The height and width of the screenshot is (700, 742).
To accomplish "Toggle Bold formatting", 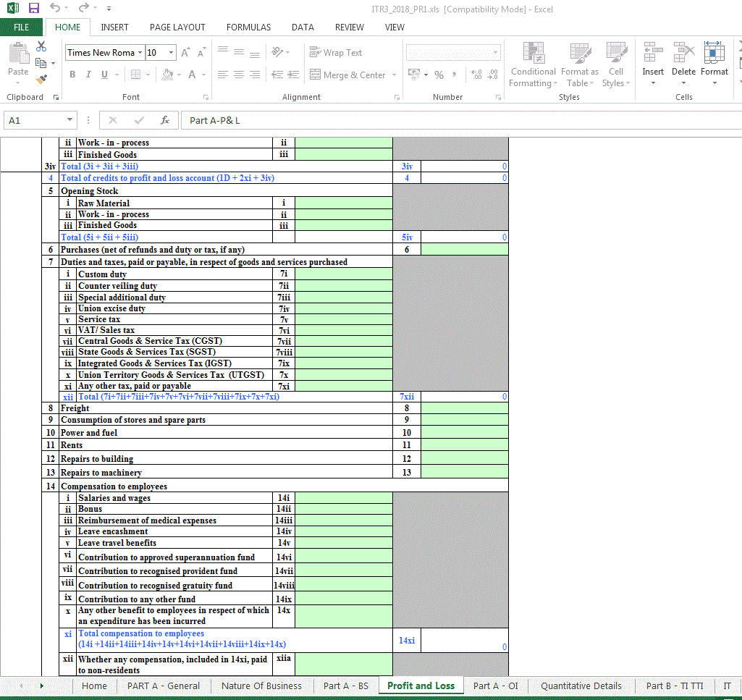I will coord(72,75).
